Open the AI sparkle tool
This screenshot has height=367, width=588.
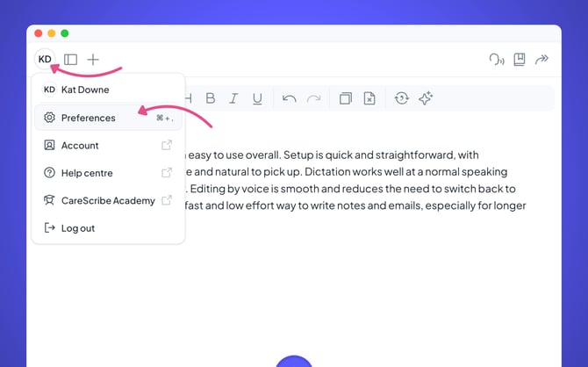click(426, 98)
